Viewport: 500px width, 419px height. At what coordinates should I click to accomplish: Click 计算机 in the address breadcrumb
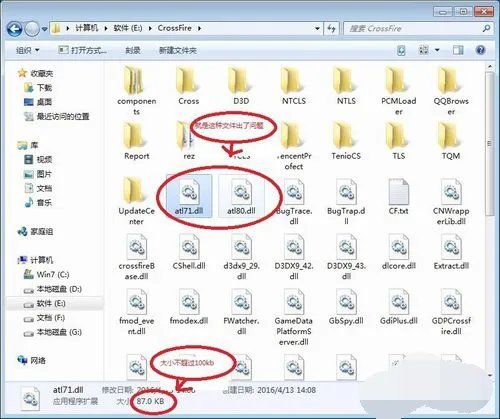click(x=86, y=28)
